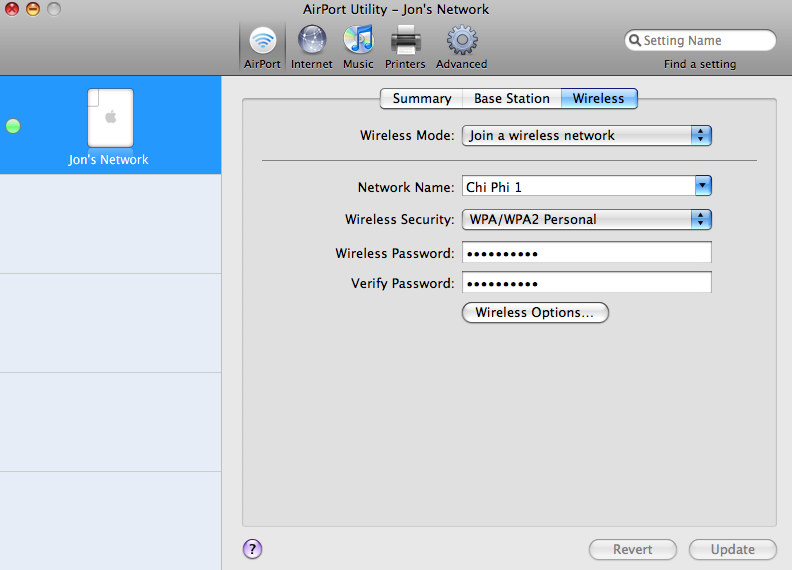This screenshot has width=792, height=570.
Task: Minimize the window with the yellow button
Action: 33,9
